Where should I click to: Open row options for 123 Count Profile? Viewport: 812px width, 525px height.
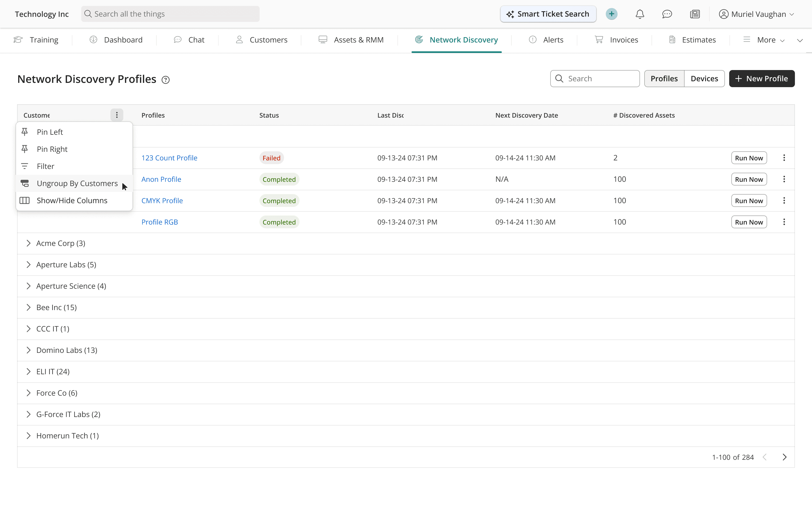click(x=784, y=158)
